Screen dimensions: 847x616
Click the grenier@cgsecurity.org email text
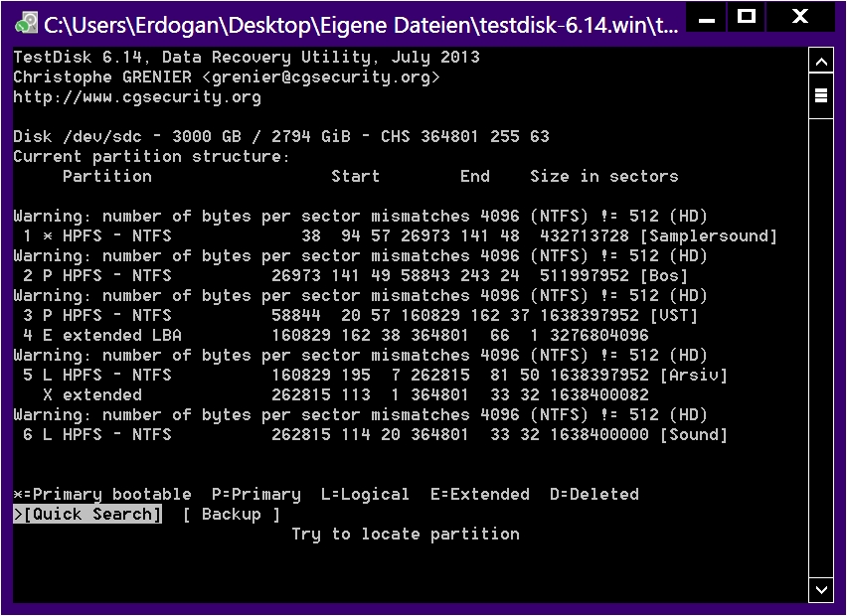coord(321,77)
